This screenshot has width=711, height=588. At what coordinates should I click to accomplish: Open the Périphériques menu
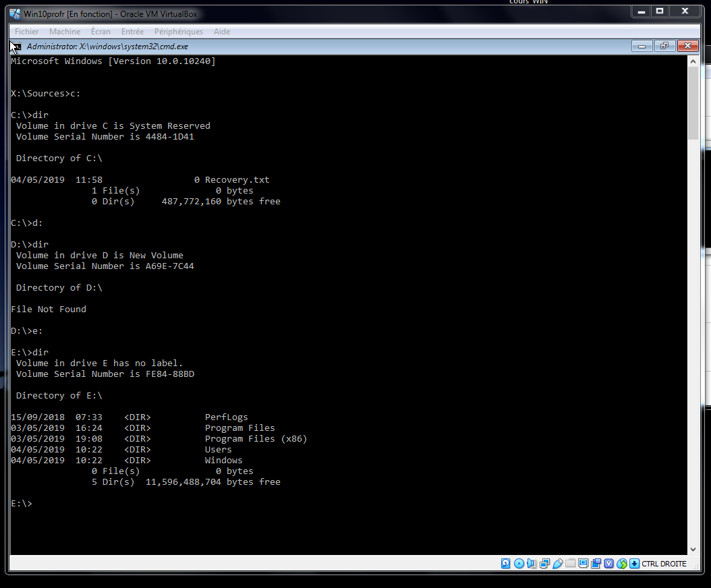point(179,31)
